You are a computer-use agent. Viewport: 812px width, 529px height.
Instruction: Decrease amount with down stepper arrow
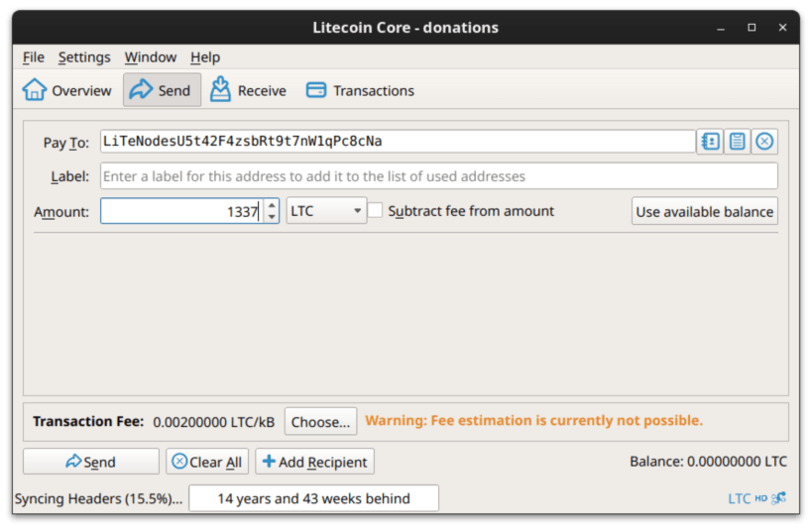click(272, 217)
